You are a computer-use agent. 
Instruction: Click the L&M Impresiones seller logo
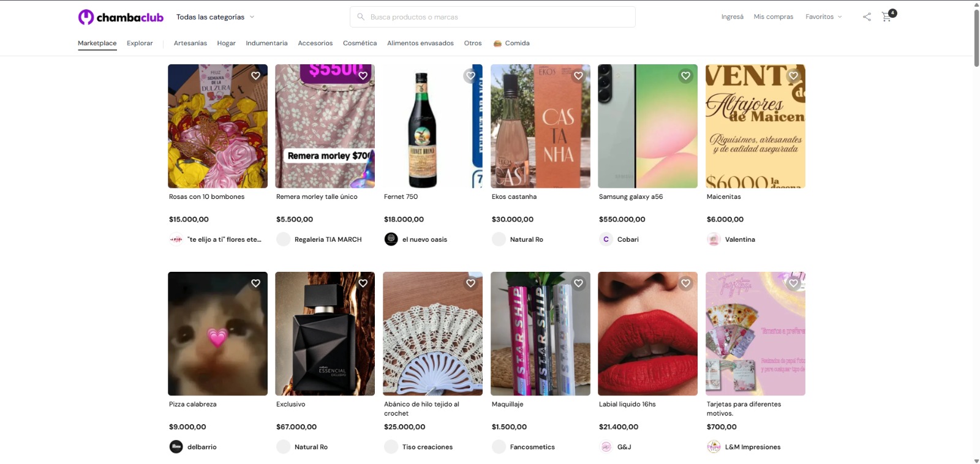(714, 447)
